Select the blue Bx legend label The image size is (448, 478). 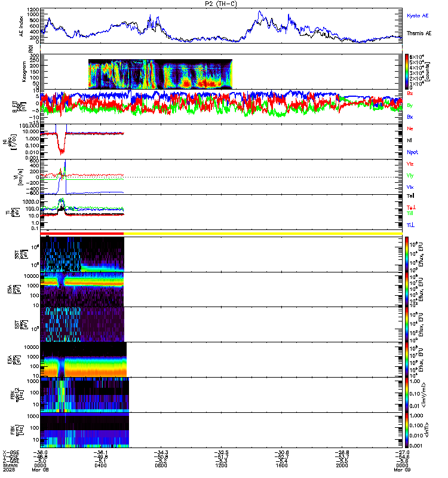(410, 117)
